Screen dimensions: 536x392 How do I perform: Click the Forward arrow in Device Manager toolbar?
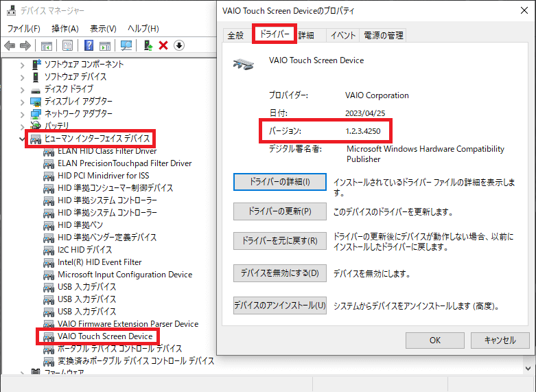click(x=25, y=45)
